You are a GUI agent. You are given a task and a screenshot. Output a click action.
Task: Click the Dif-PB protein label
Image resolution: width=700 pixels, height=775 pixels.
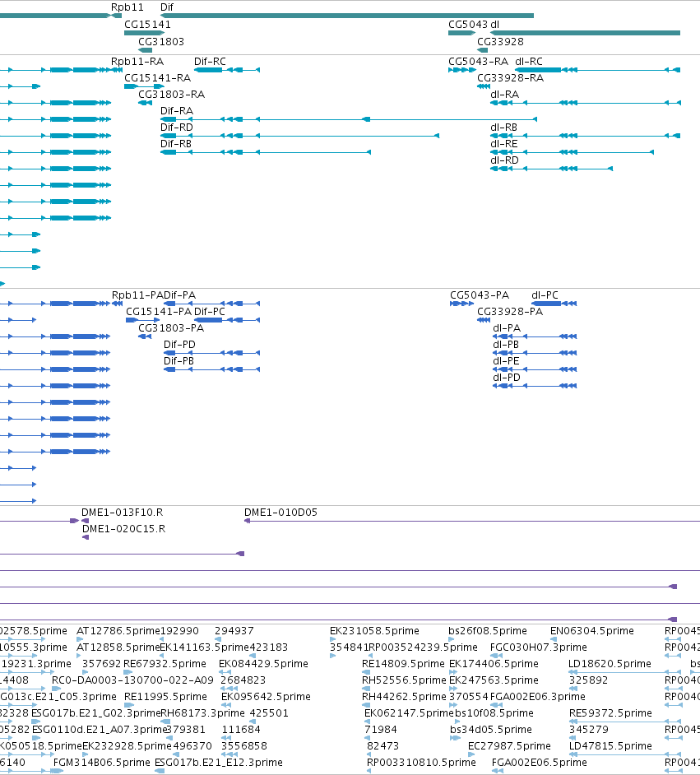pyautogui.click(x=178, y=361)
